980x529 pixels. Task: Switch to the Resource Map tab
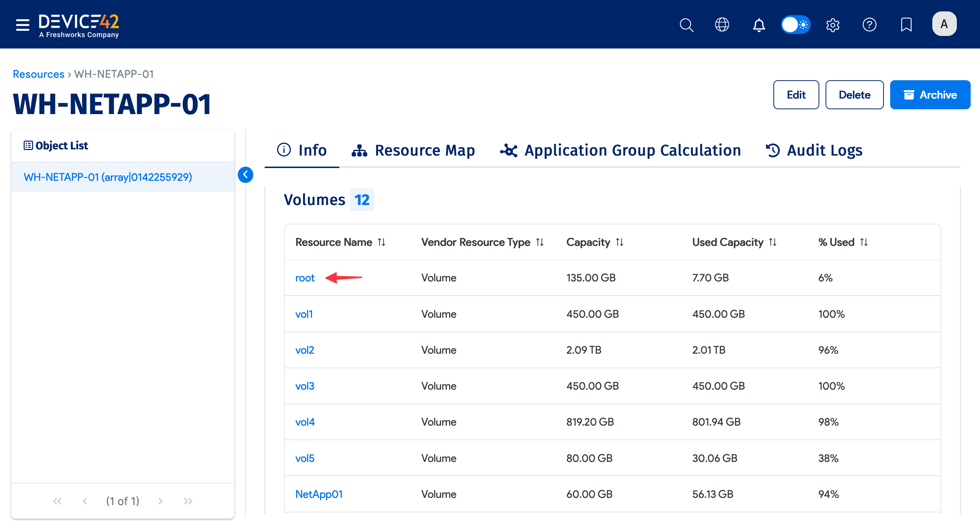coord(413,150)
